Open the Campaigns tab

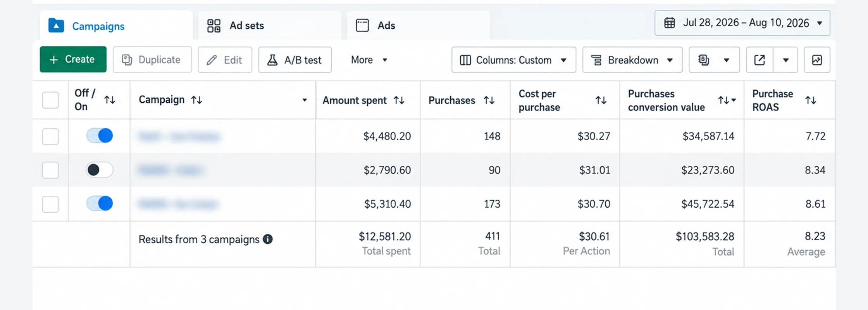click(116, 26)
